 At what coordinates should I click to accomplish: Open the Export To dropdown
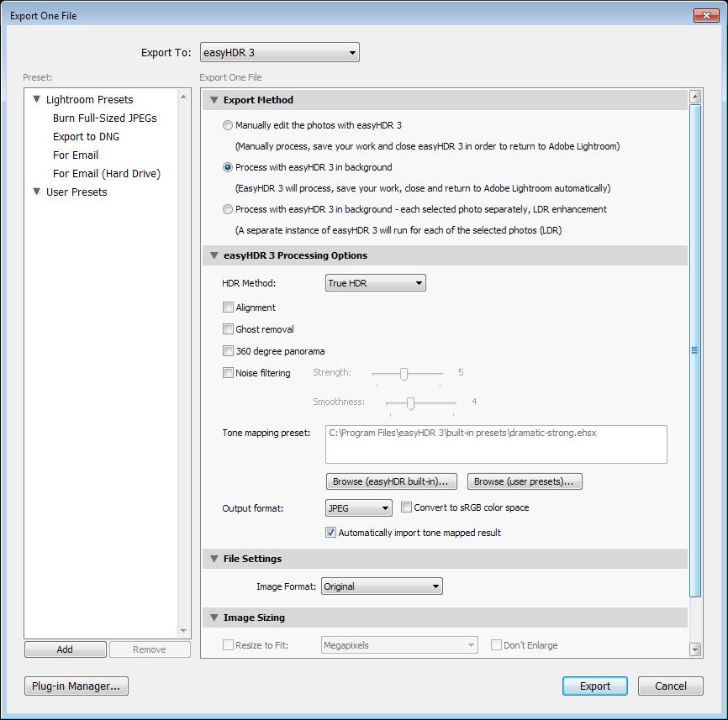279,52
